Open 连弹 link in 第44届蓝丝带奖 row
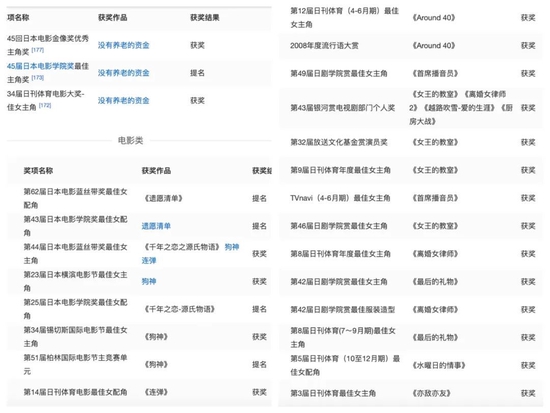The height and width of the screenshot is (413, 550). point(149,260)
